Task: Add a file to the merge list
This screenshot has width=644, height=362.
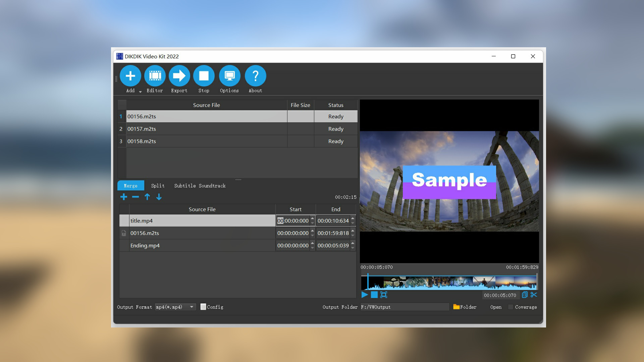Action: click(123, 197)
